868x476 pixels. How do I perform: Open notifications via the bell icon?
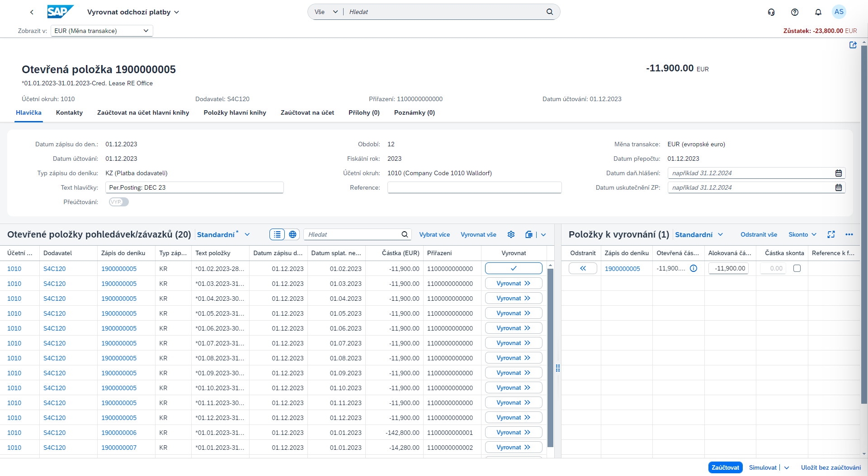click(x=818, y=12)
